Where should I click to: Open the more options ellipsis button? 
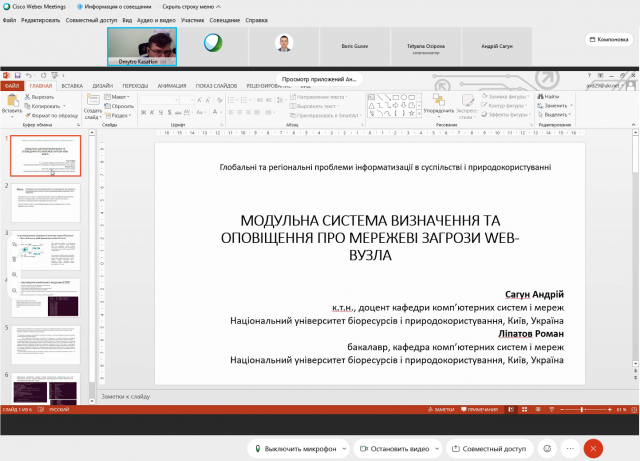coord(569,449)
